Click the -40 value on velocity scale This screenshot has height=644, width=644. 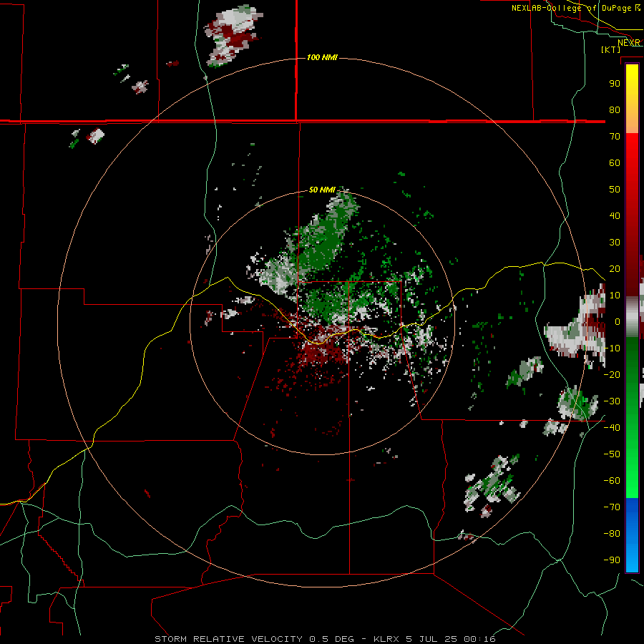tap(612, 428)
